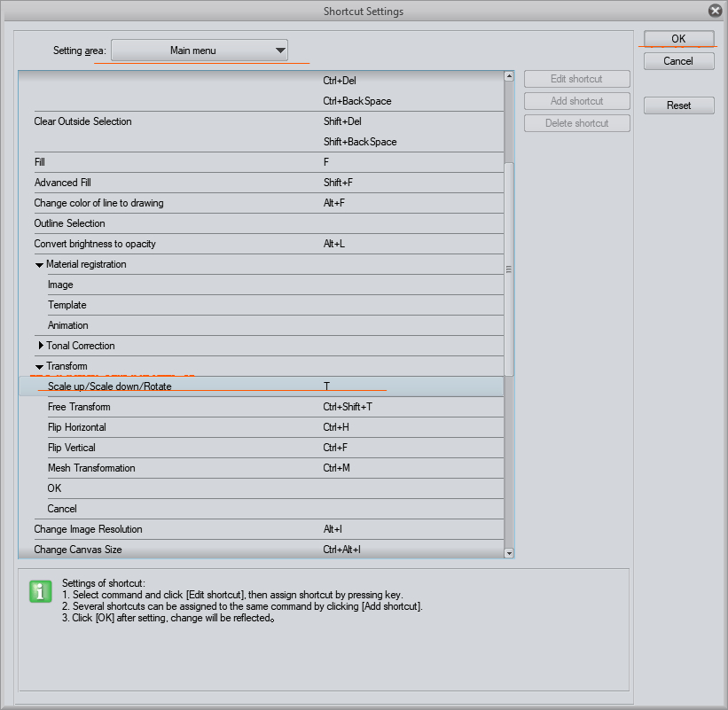
Task: Click the Ctrl+Alt+I shortcut value
Action: 341,550
